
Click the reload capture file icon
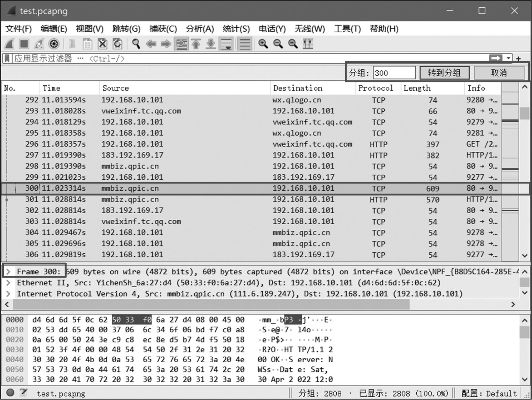pos(117,44)
